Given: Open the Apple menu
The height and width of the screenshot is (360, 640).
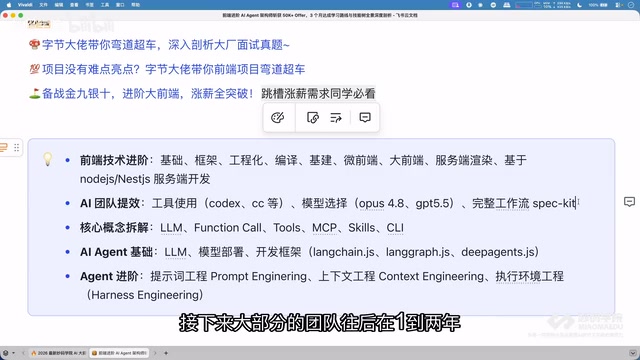Looking at the screenshot, I should click(9, 5).
